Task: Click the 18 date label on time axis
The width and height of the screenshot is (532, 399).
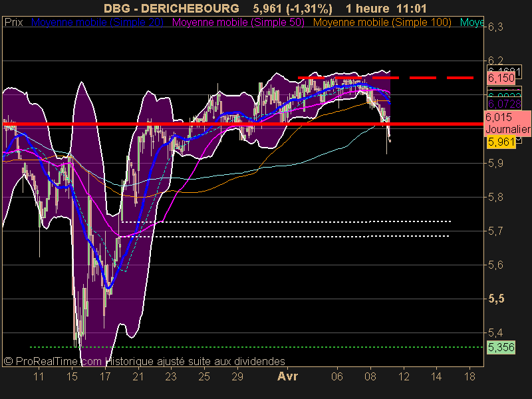Action: coord(469,376)
